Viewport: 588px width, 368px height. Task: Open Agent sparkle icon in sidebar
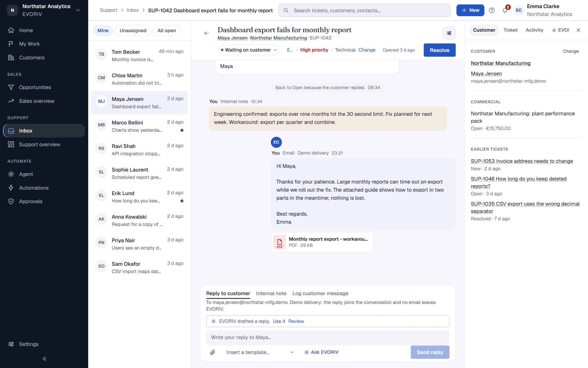point(11,174)
